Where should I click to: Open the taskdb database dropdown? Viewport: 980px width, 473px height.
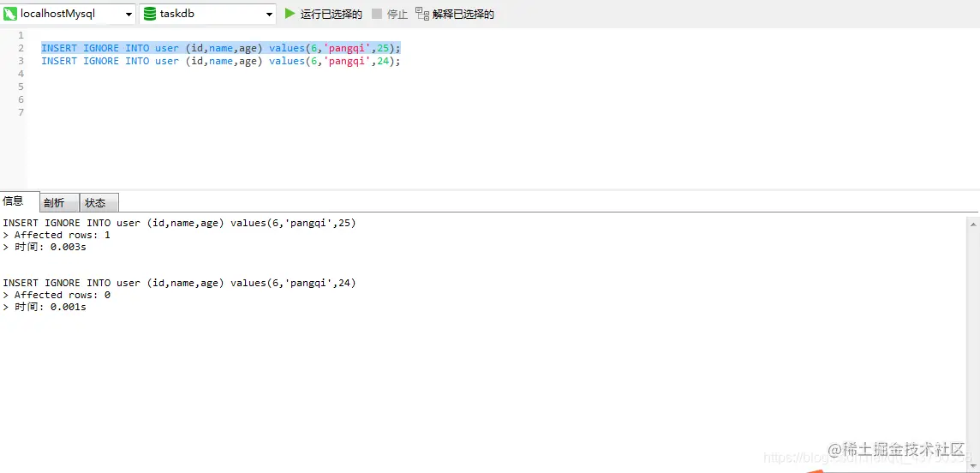(x=269, y=15)
